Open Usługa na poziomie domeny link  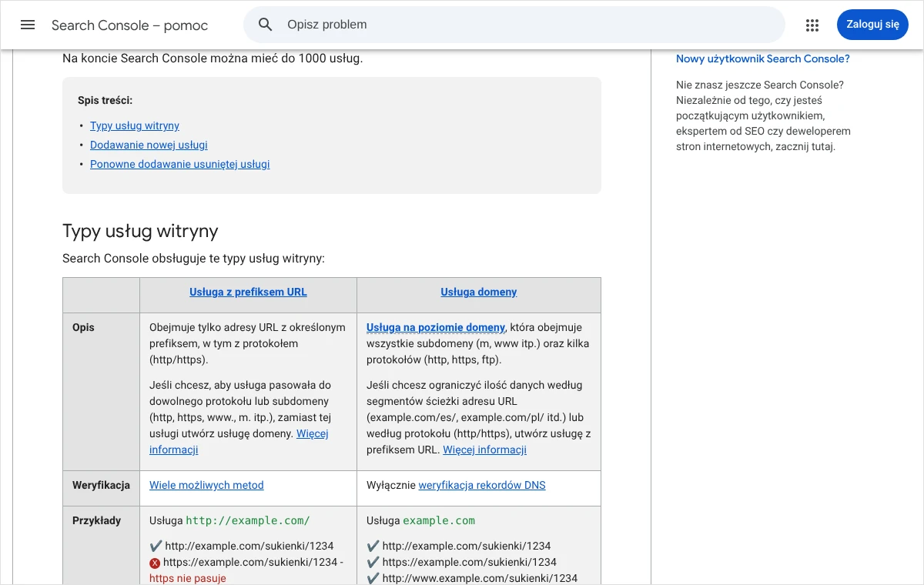pyautogui.click(x=436, y=327)
